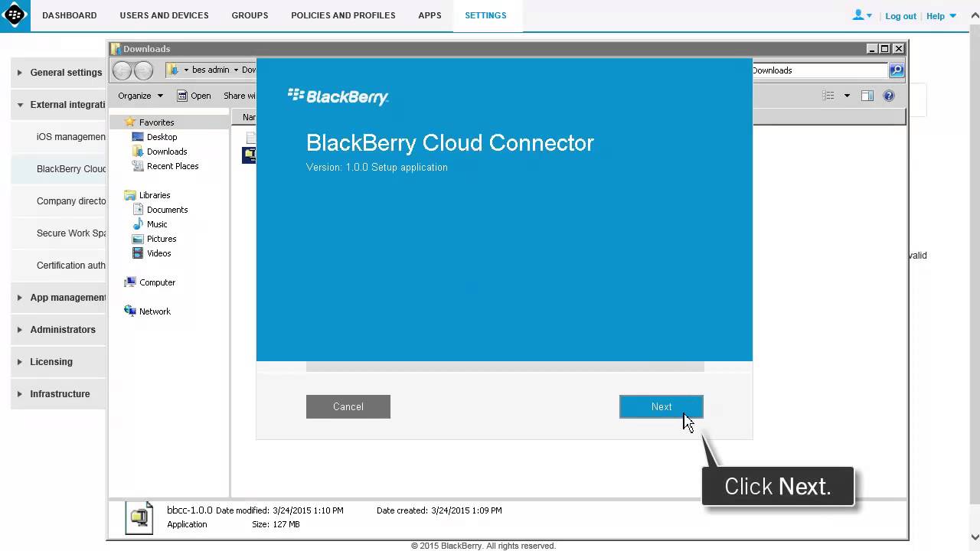This screenshot has height=551, width=980.
Task: Click the Explorer Back arrow button
Action: (x=122, y=70)
